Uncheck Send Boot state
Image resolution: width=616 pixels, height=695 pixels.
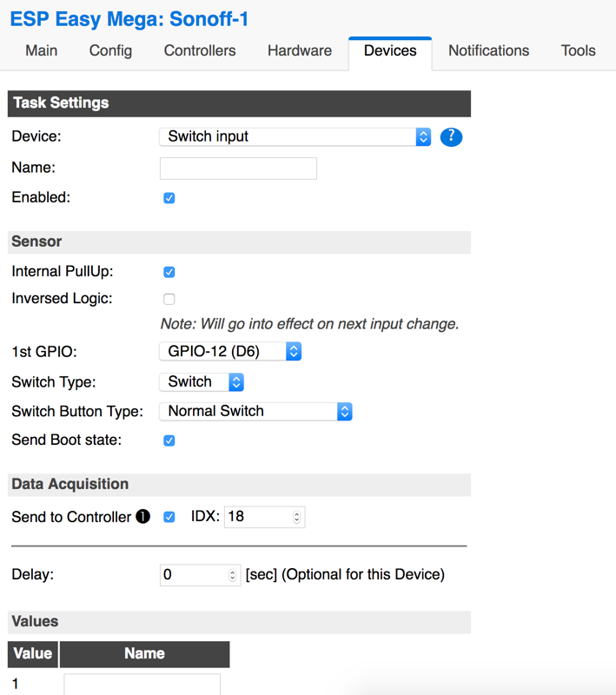pos(169,440)
